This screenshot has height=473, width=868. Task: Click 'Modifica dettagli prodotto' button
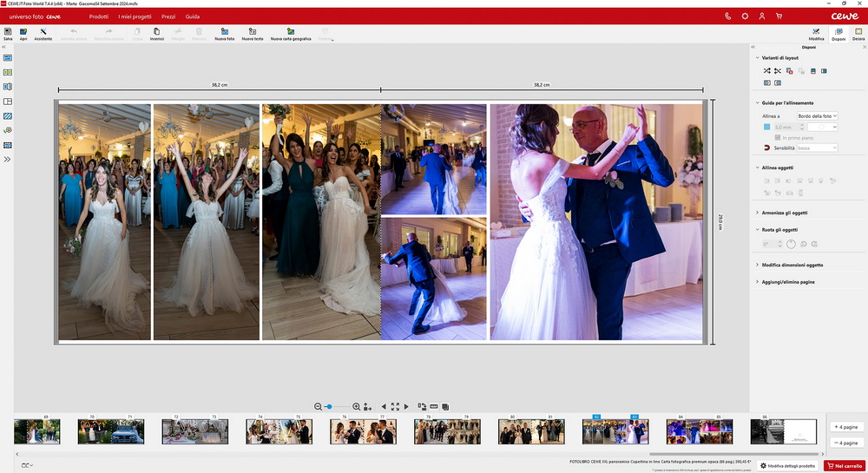788,466
